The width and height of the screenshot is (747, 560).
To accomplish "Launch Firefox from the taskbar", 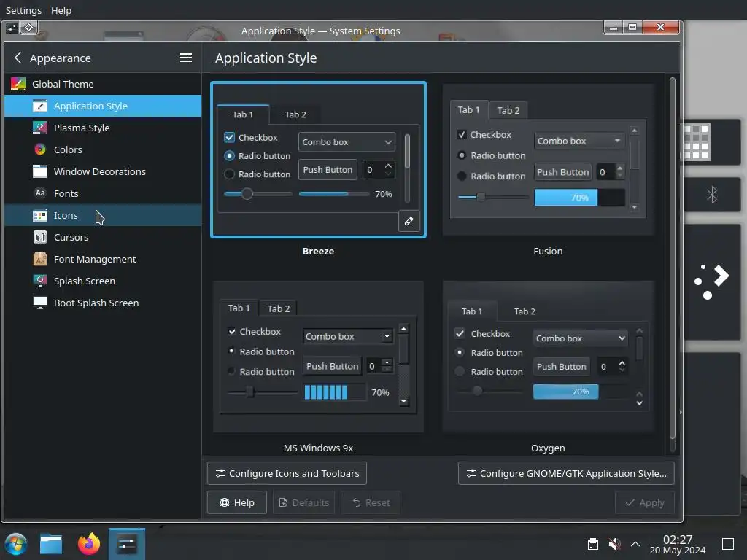I will point(89,544).
